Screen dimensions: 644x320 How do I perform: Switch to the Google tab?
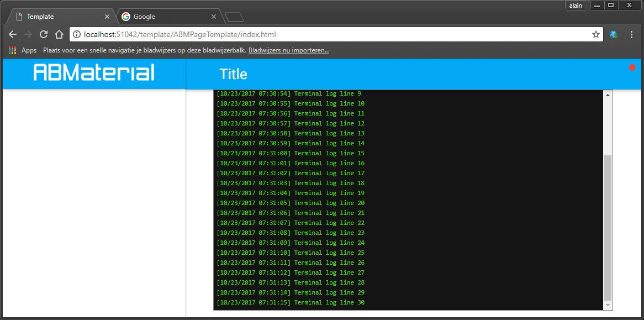168,17
